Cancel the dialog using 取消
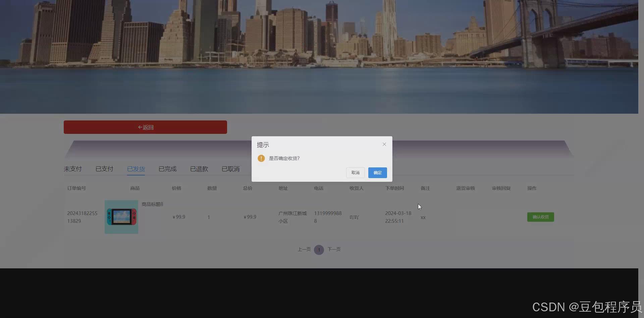The height and width of the screenshot is (318, 644). [x=356, y=173]
